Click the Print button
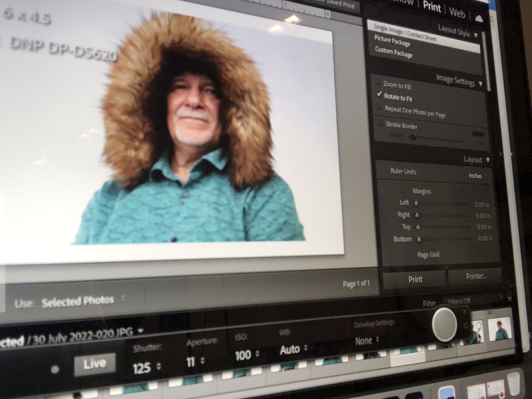This screenshot has height=399, width=532. coord(415,279)
